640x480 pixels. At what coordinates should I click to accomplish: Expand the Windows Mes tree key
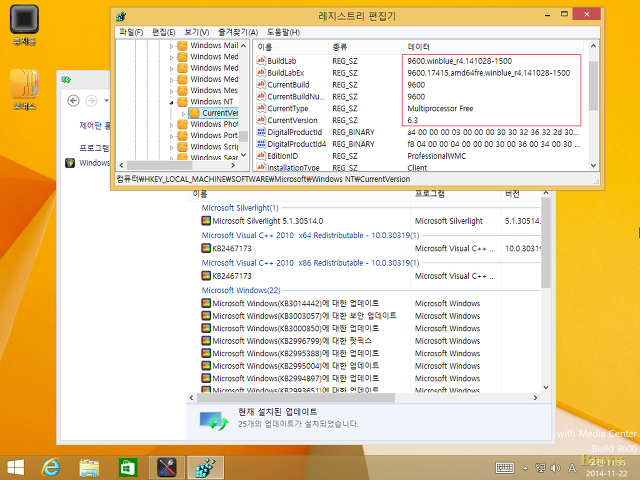171,91
